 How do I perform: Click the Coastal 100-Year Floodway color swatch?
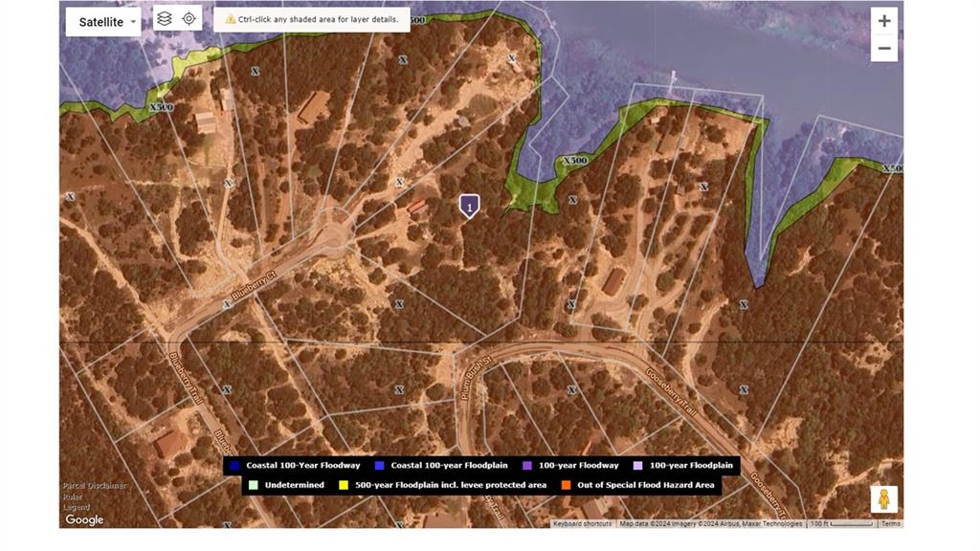coord(234,466)
